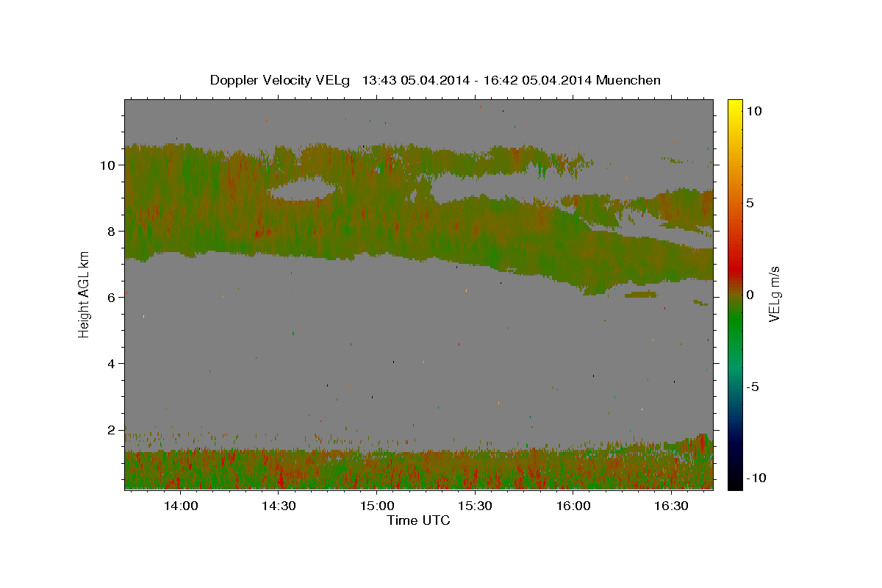Screen dimensions: 882x588
Task: Click the colorbar value -5 label
Action: click(x=753, y=387)
